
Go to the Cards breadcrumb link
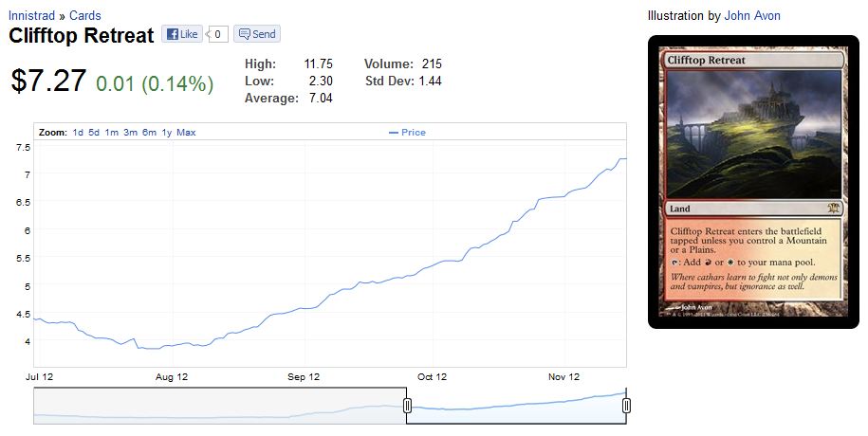coord(85,16)
